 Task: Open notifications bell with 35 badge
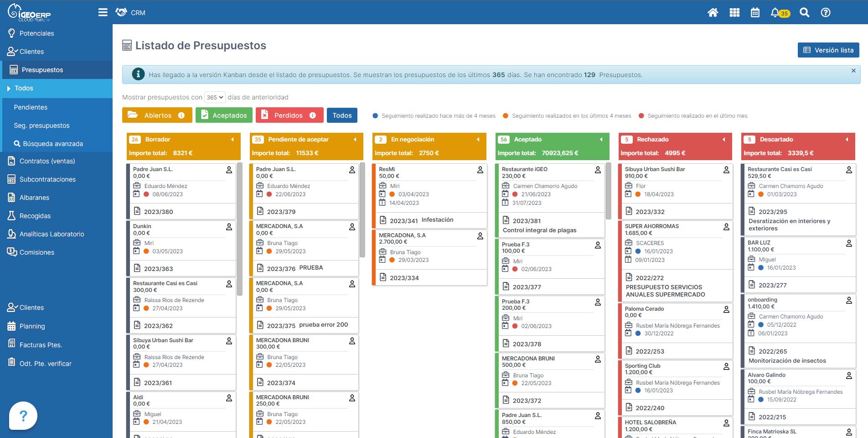[780, 13]
